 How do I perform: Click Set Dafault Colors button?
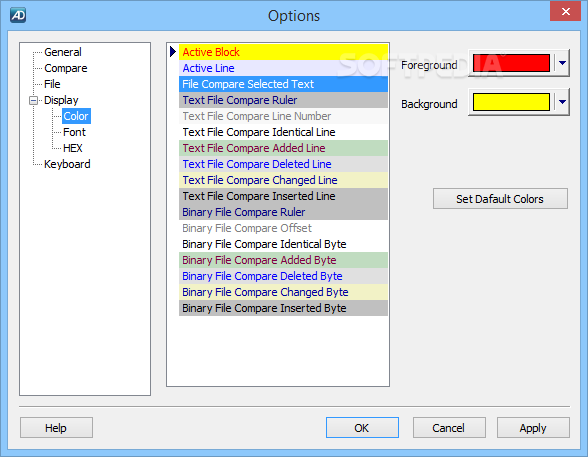(x=500, y=199)
